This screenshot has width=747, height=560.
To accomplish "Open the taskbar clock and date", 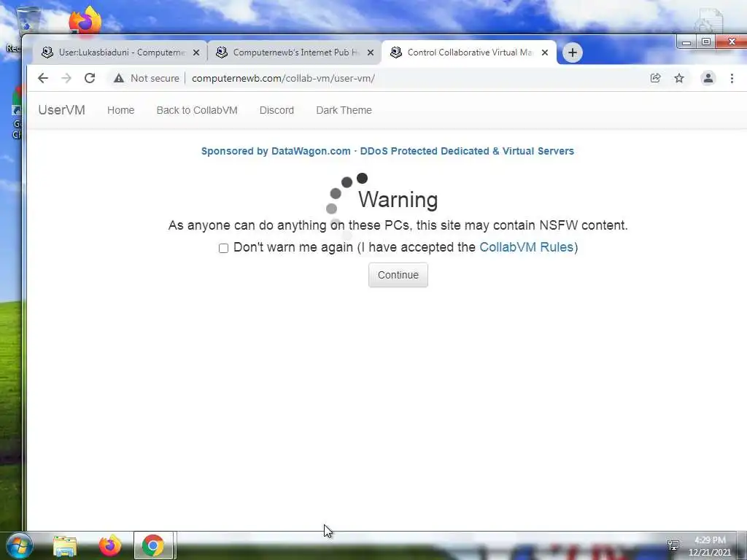I will coord(709,546).
